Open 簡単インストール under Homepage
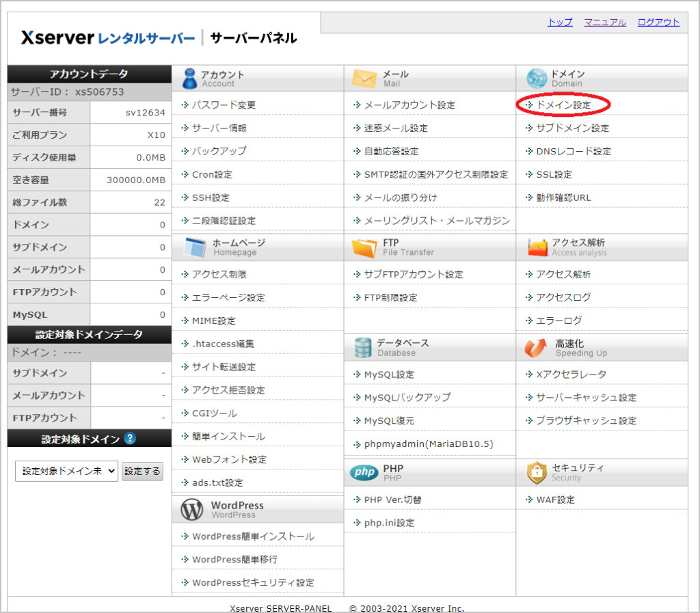The height and width of the screenshot is (613, 700). coord(228,437)
